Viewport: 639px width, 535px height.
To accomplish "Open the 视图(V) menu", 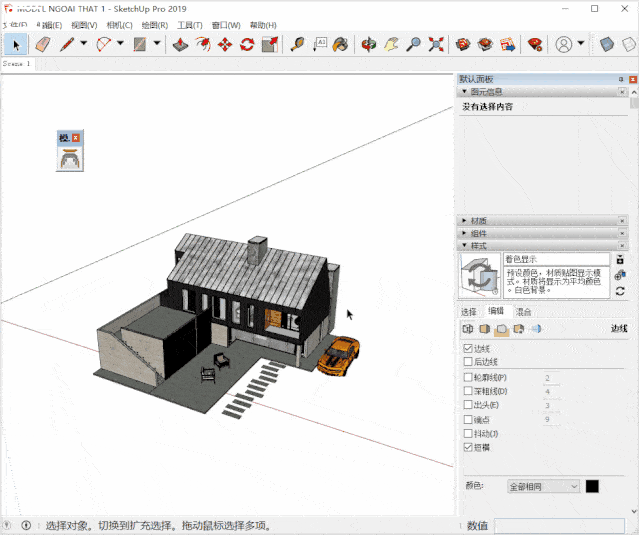I will coord(84,25).
